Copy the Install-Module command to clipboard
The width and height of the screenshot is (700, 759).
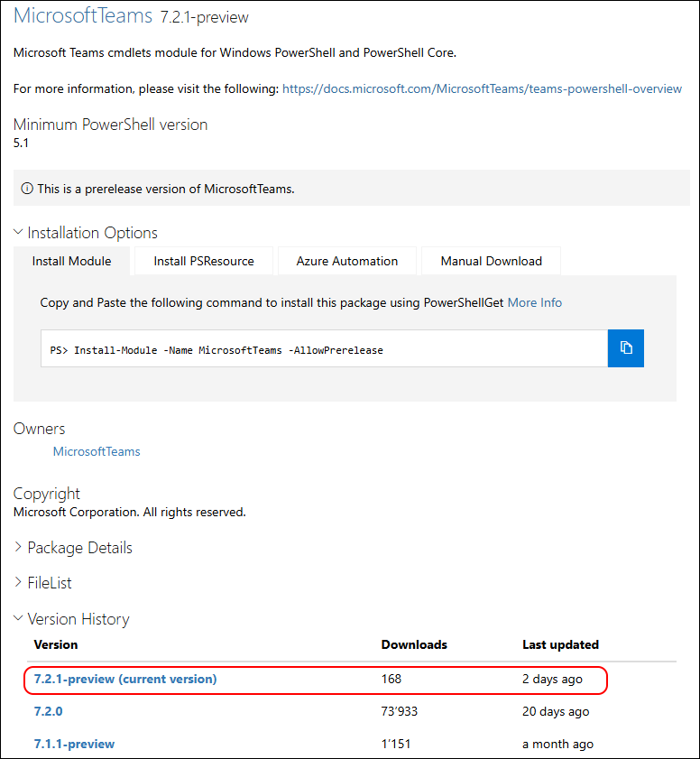tap(625, 348)
